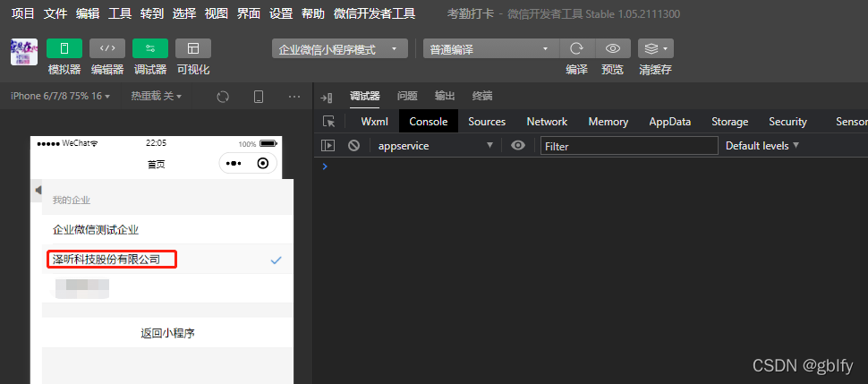This screenshot has height=384, width=868.
Task: Switch to the Console tab
Action: (x=429, y=122)
